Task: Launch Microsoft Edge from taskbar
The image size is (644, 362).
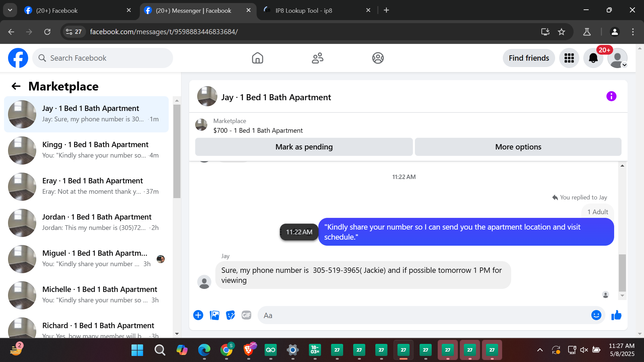Action: 204,350
